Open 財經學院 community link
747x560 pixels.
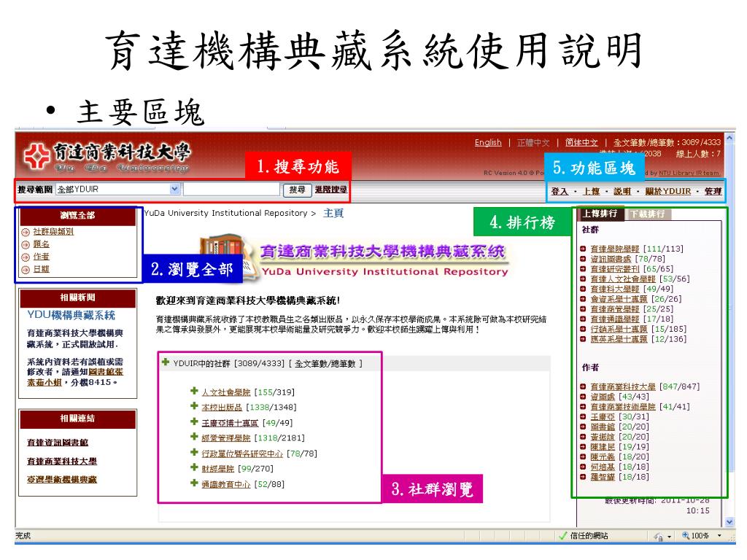point(217,469)
